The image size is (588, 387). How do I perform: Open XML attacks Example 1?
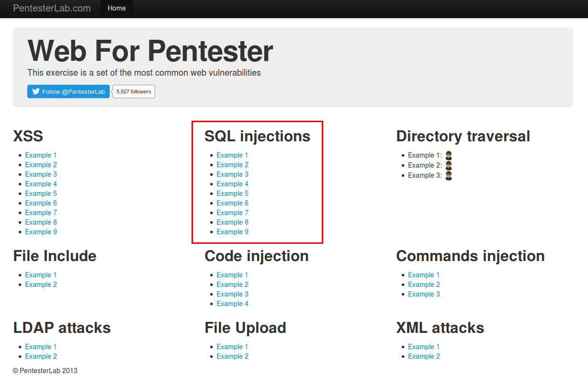pos(424,346)
